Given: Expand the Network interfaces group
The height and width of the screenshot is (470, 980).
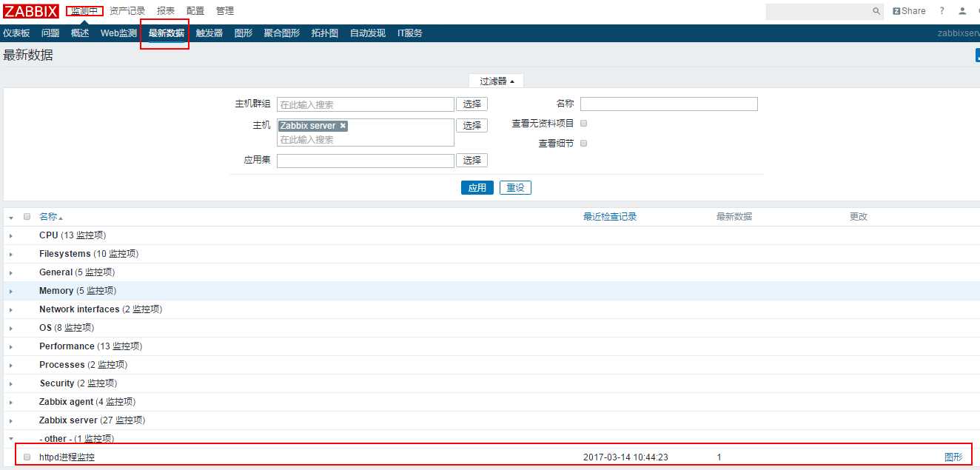Looking at the screenshot, I should tap(11, 309).
